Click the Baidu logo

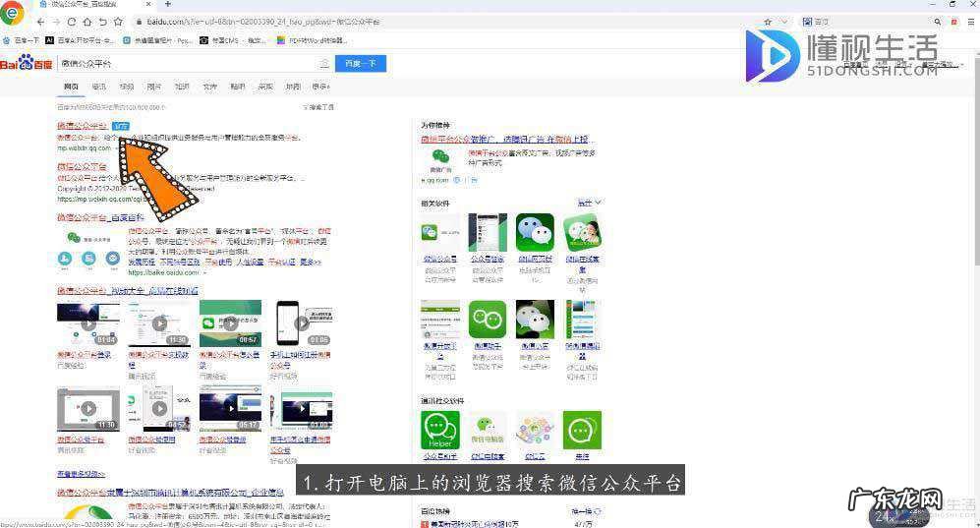(27, 63)
